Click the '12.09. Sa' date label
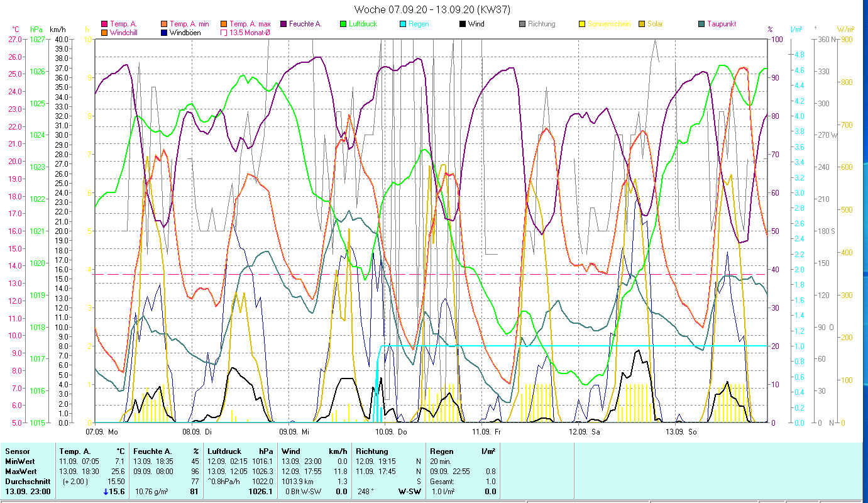 (x=585, y=432)
